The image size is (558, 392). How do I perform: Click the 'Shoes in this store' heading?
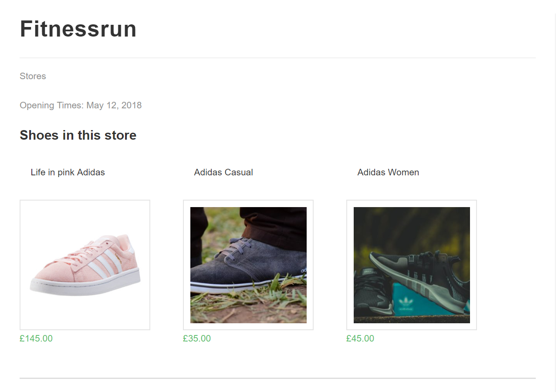click(x=78, y=135)
